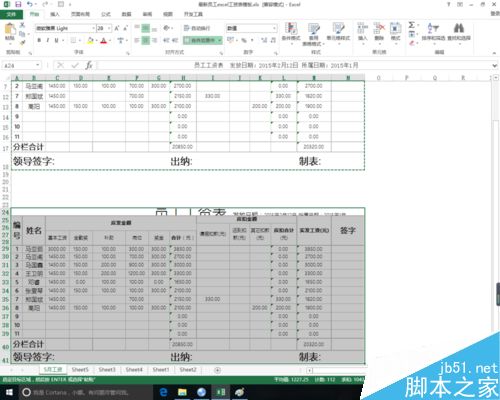Click the Copy icon in clipboard group
The width and height of the screenshot is (500, 400).
point(22,34)
